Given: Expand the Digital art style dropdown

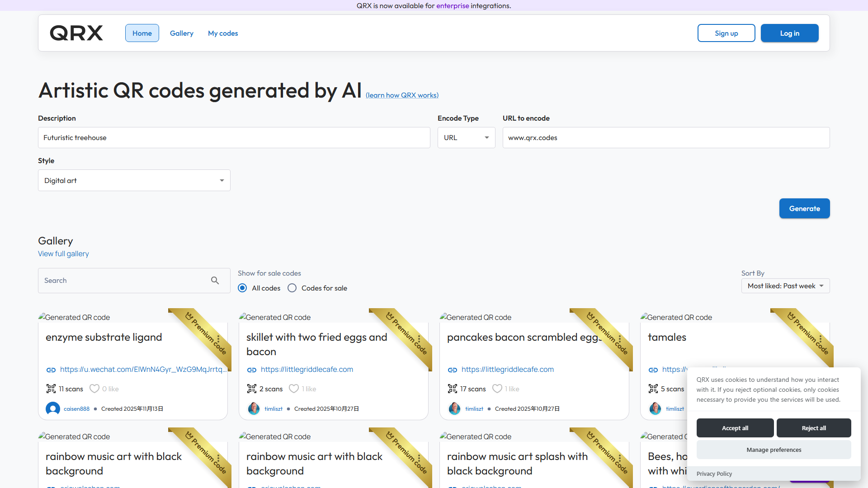Looking at the screenshot, I should [x=134, y=181].
